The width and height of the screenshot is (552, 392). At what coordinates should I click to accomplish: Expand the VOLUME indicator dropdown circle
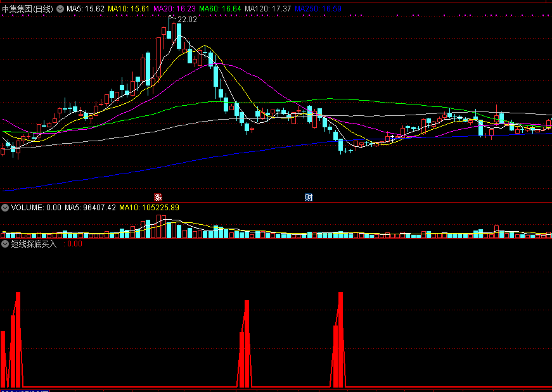click(5, 208)
